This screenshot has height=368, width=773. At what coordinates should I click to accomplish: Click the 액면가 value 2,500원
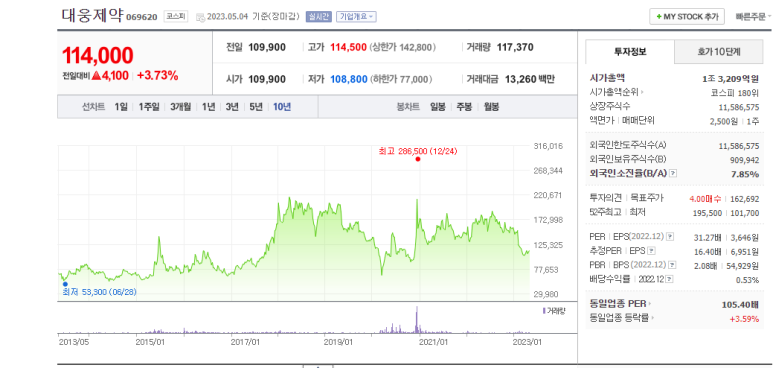(723, 121)
